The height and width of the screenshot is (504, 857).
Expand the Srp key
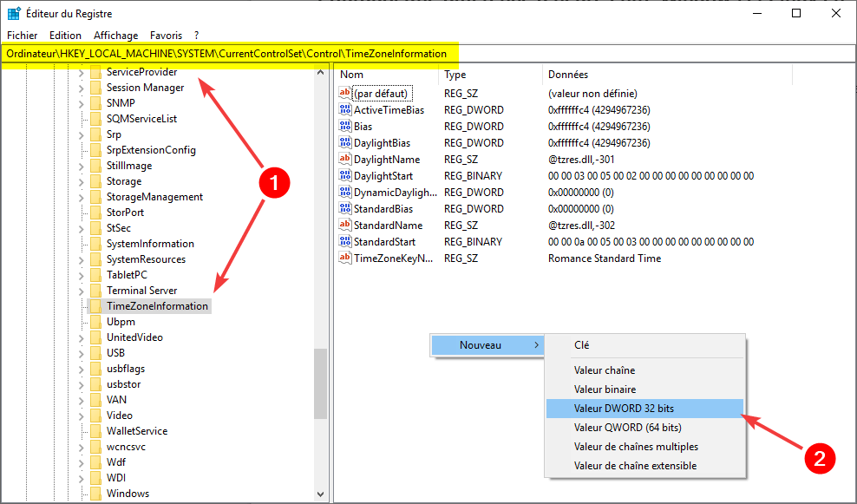pyautogui.click(x=81, y=134)
